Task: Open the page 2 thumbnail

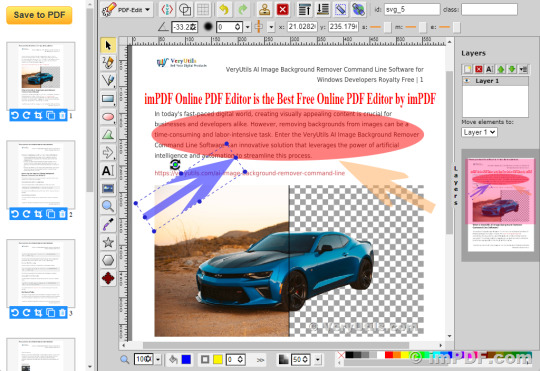Action: point(41,174)
